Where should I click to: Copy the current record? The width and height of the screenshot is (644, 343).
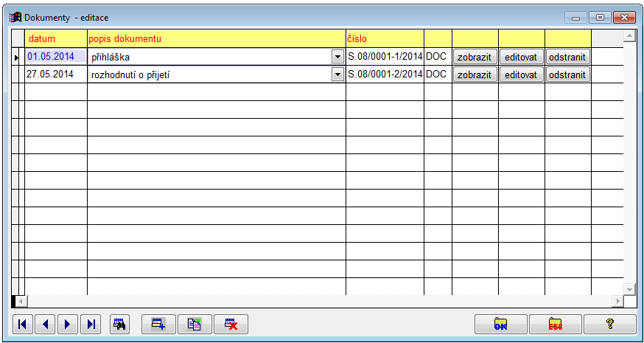194,325
